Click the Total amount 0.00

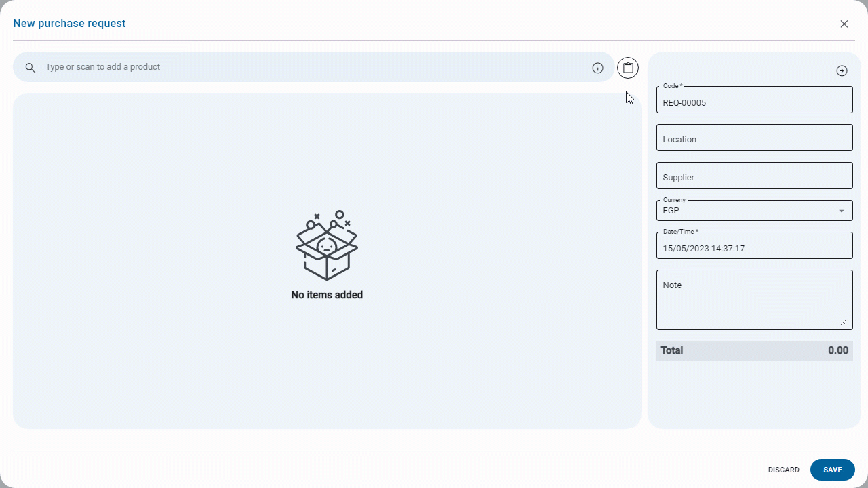click(x=838, y=350)
